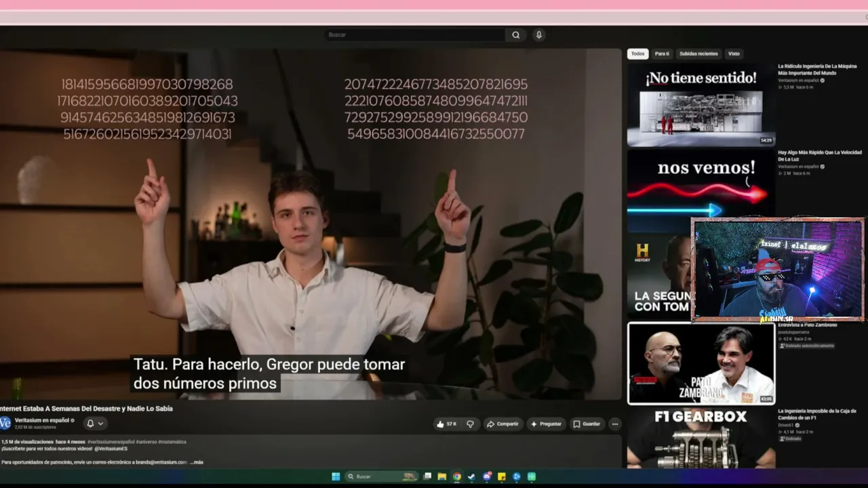
Task: Open Steam from the taskbar
Action: pos(472,476)
